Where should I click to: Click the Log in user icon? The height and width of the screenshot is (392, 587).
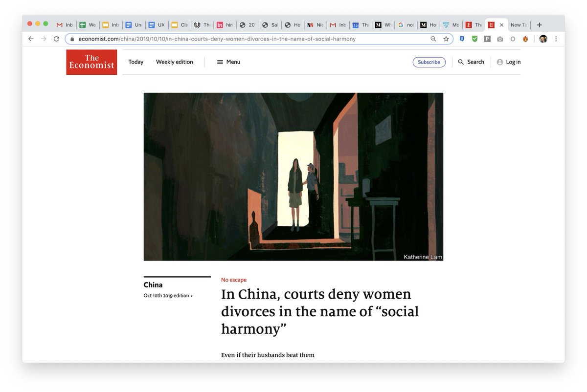pyautogui.click(x=499, y=62)
